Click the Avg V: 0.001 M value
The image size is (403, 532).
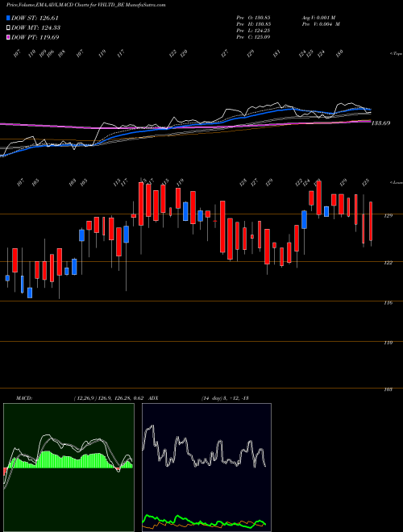(x=318, y=18)
